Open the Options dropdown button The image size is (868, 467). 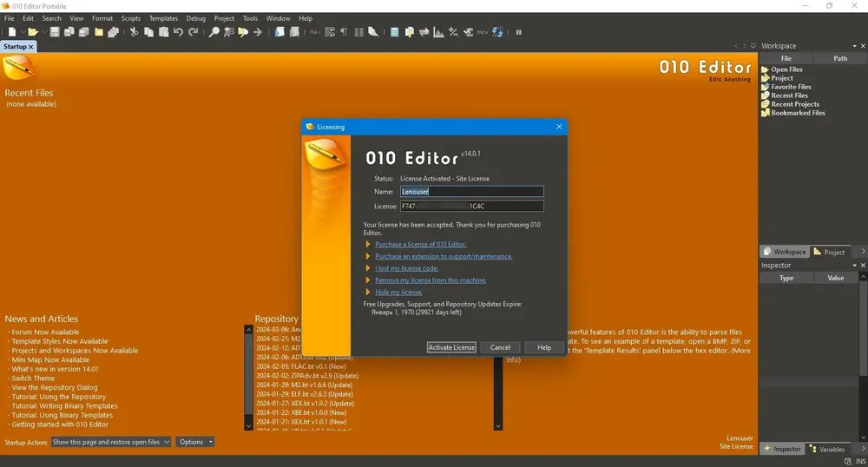(x=194, y=442)
